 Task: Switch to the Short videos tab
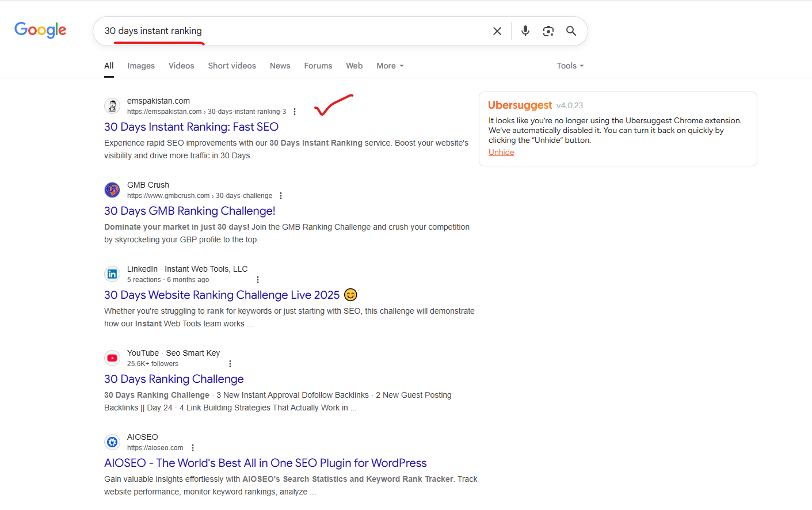pos(232,66)
